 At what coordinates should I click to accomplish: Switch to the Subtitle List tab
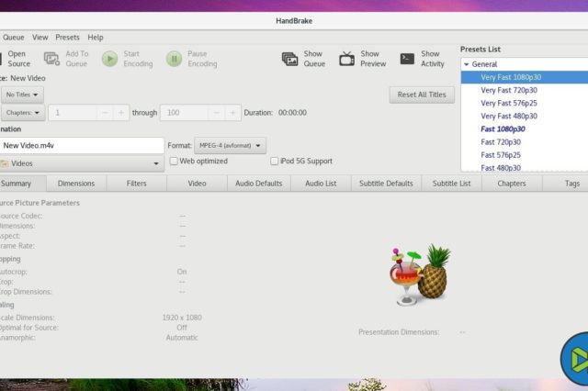[x=451, y=184]
